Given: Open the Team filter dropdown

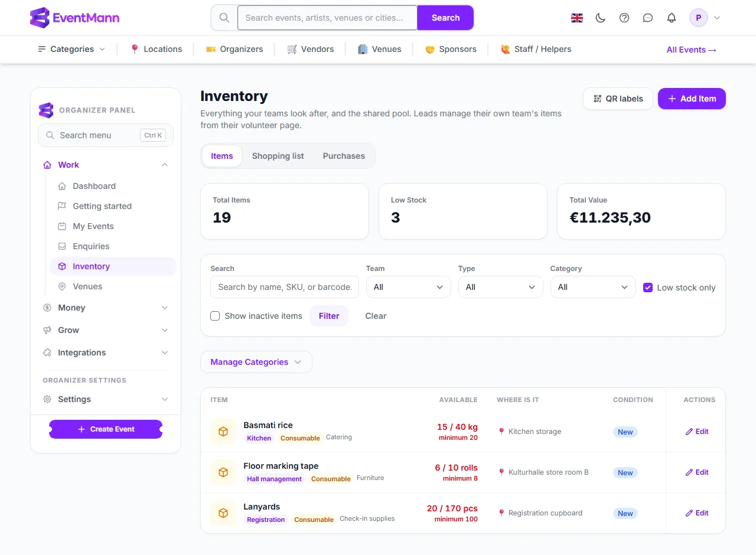Looking at the screenshot, I should click(409, 287).
